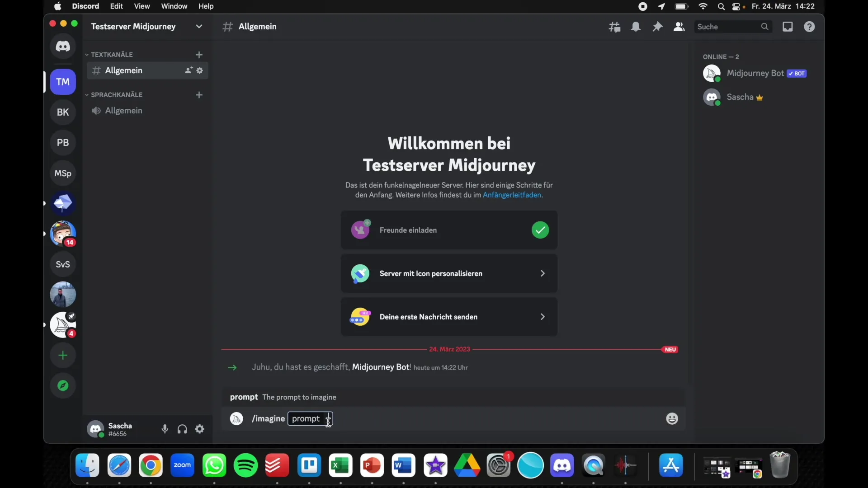Click the add a server plus icon
The height and width of the screenshot is (488, 868).
click(x=63, y=356)
